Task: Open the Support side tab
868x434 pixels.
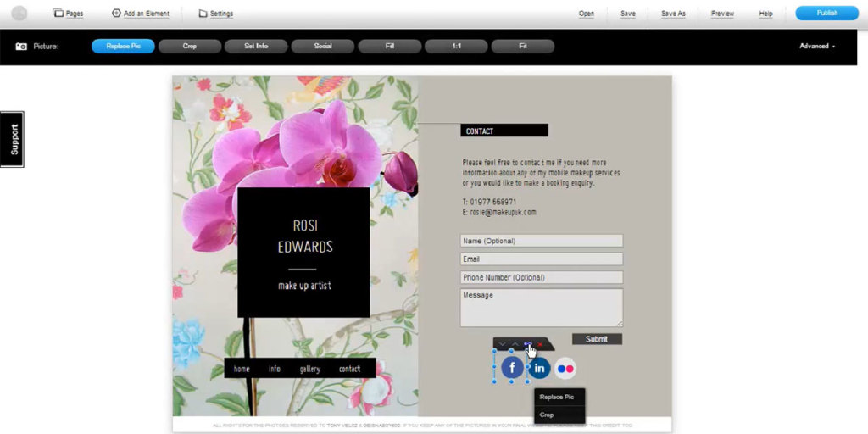Action: pyautogui.click(x=13, y=139)
